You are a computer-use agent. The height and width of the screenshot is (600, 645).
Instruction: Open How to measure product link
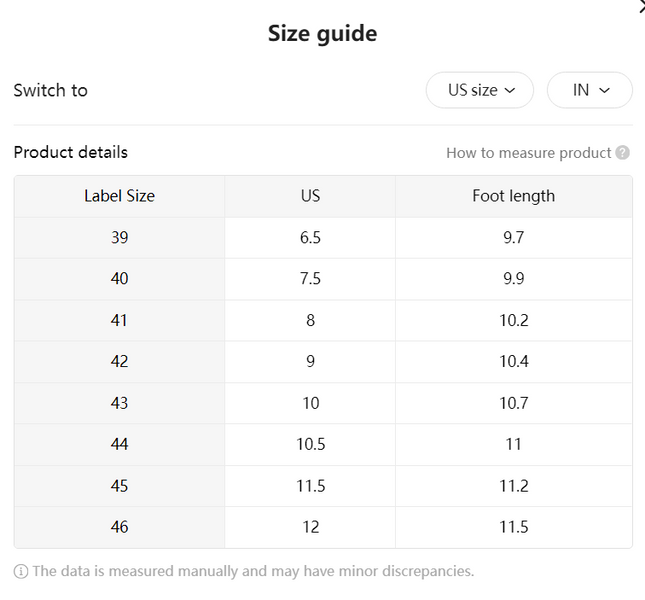pyautogui.click(x=529, y=153)
